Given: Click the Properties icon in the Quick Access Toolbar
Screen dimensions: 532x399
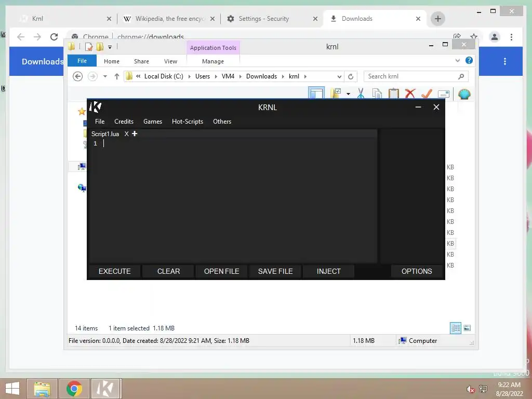Looking at the screenshot, I should click(89, 47).
